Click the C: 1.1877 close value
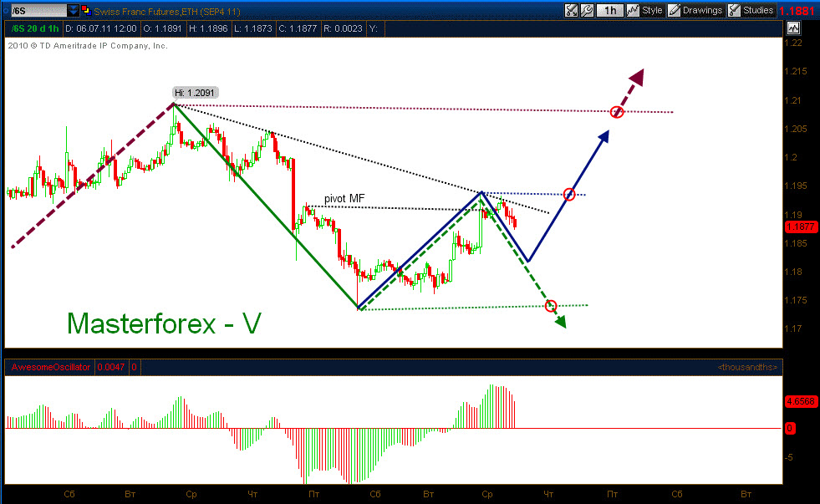 298,28
